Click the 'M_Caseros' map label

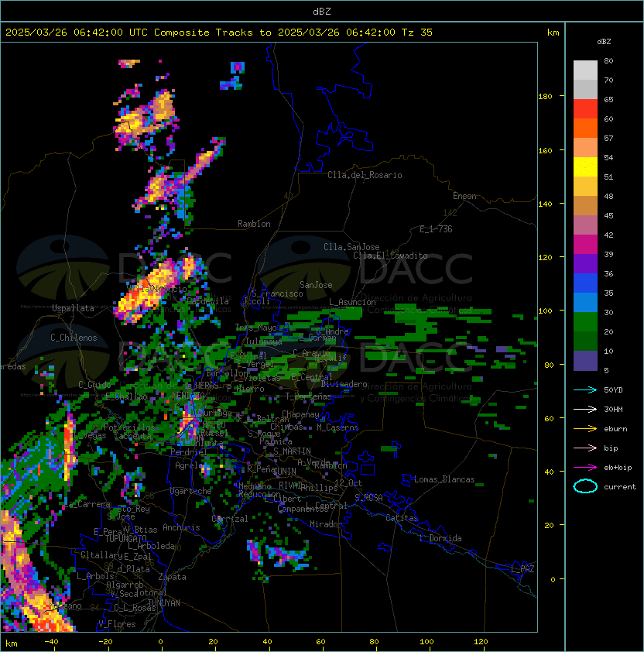[337, 427]
